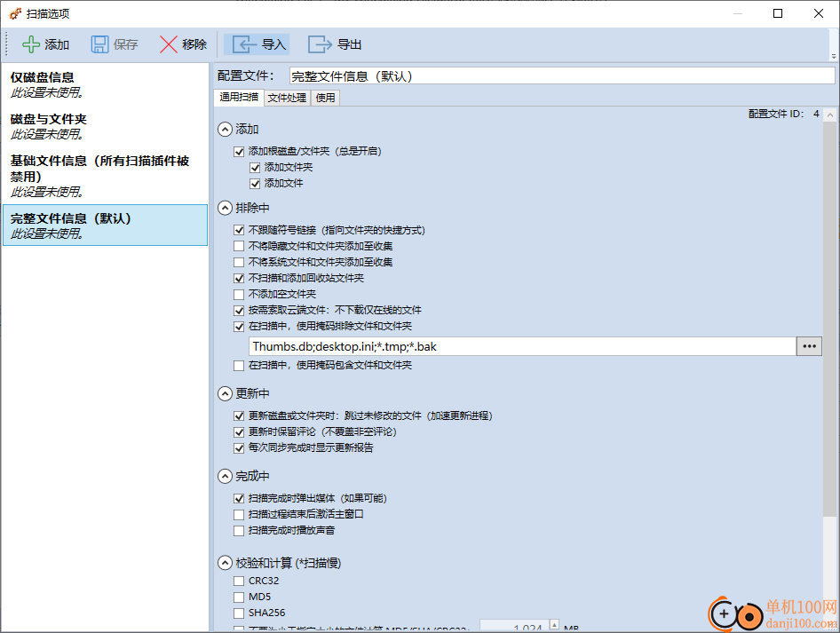The height and width of the screenshot is (633, 840).
Task: Click the red X 移除 icon
Action: 168,44
